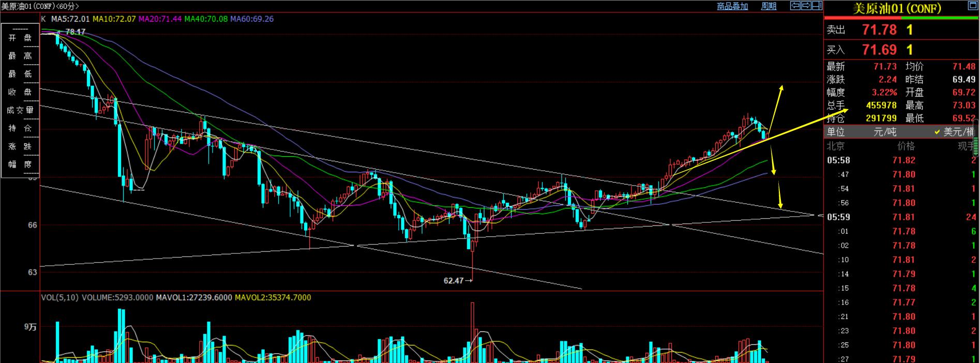Image resolution: width=980 pixels, height=363 pixels.
Task: Select the :14 tick row
Action: 901,274
